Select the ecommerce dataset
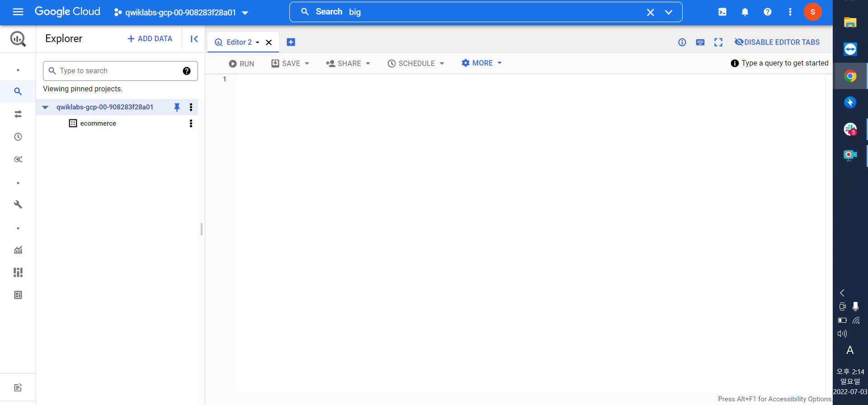 click(98, 123)
